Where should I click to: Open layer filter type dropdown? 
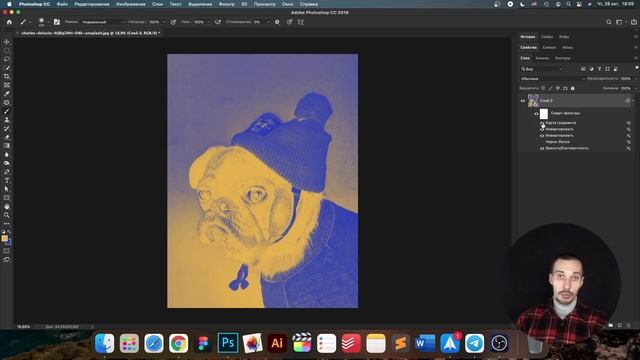pyautogui.click(x=541, y=69)
